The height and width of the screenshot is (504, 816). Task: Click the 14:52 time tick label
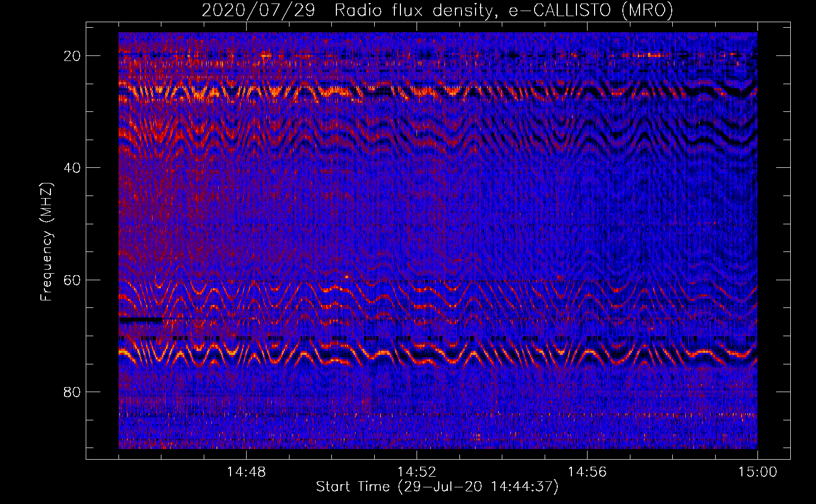coord(417,472)
